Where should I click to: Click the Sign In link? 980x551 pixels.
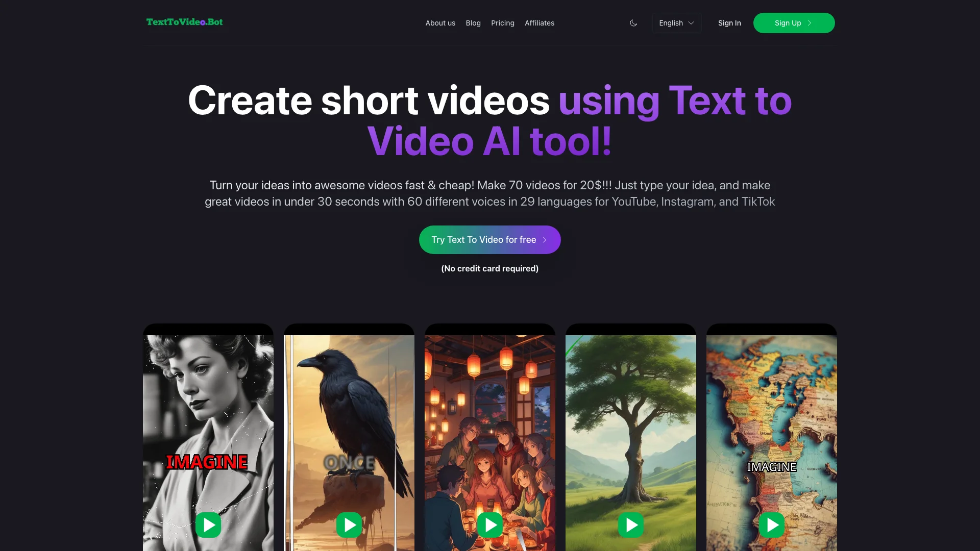(x=729, y=22)
